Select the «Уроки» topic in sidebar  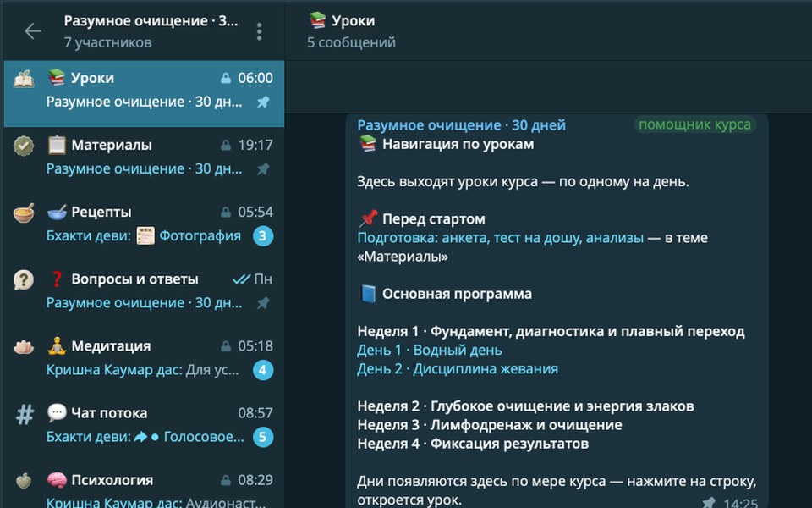click(144, 94)
